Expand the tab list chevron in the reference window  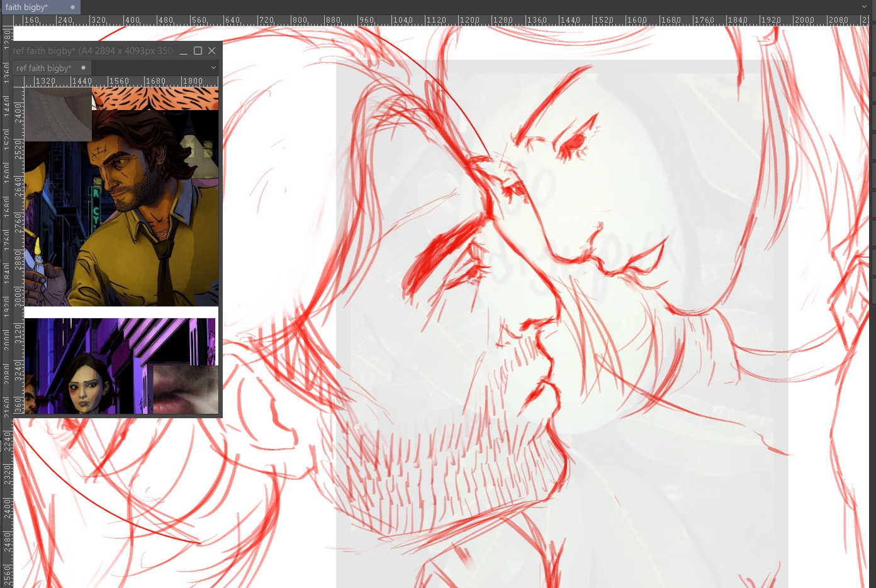click(x=213, y=68)
